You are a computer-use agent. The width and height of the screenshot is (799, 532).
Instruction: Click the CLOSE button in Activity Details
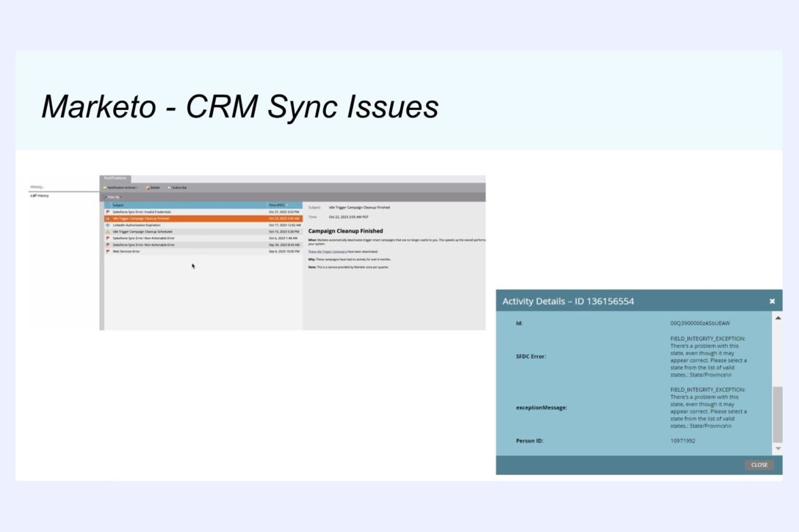point(759,464)
